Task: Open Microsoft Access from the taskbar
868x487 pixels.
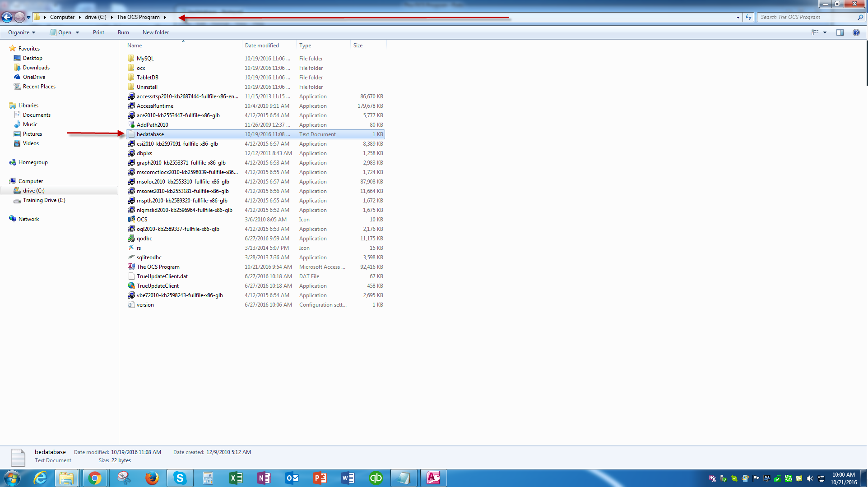Action: pyautogui.click(x=433, y=478)
